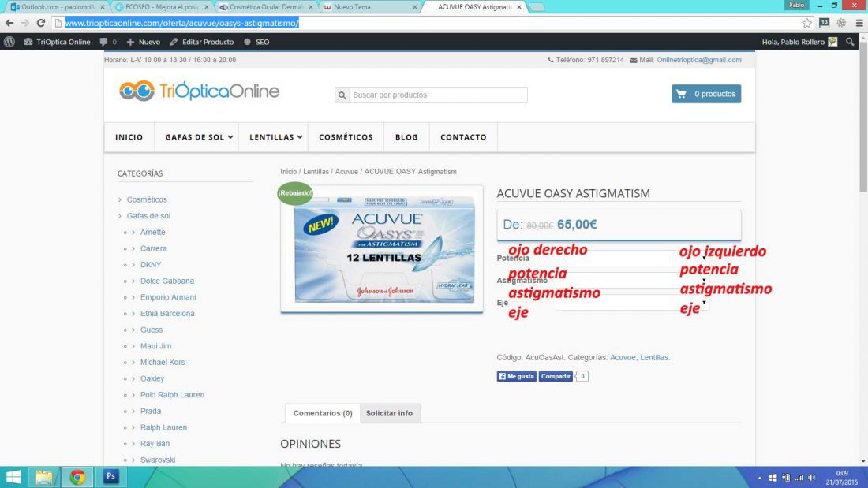The width and height of the screenshot is (868, 488).
Task: Click the Chrome taskbar icon
Action: (x=77, y=477)
